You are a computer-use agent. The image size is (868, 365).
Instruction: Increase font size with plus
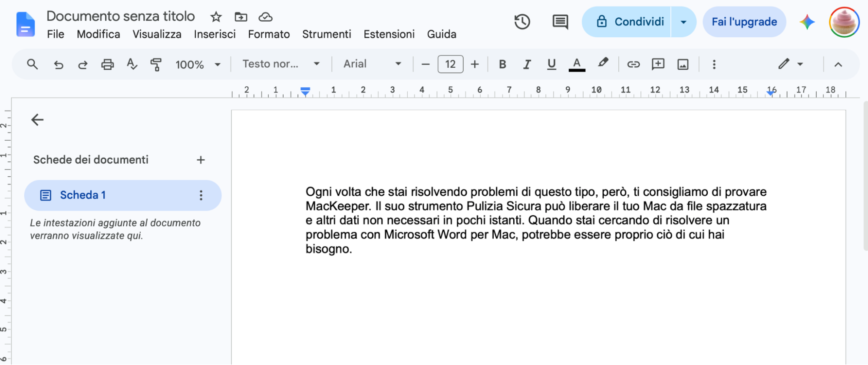475,64
